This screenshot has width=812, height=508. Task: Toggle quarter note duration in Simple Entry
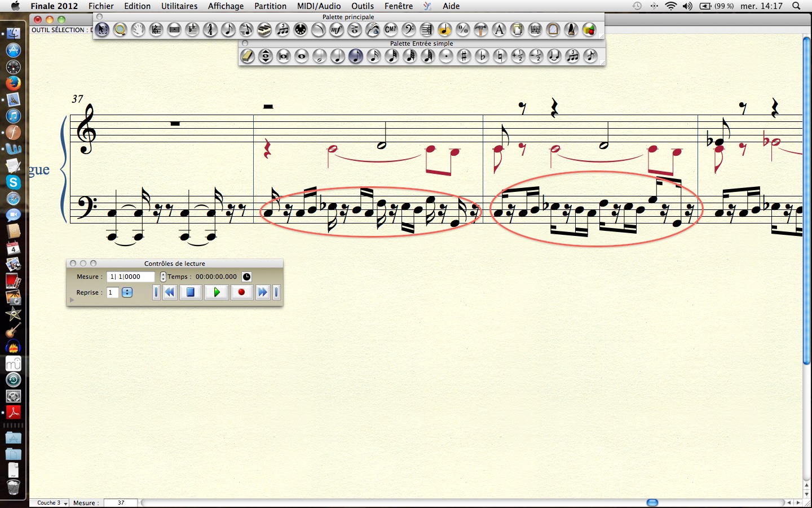pos(338,56)
